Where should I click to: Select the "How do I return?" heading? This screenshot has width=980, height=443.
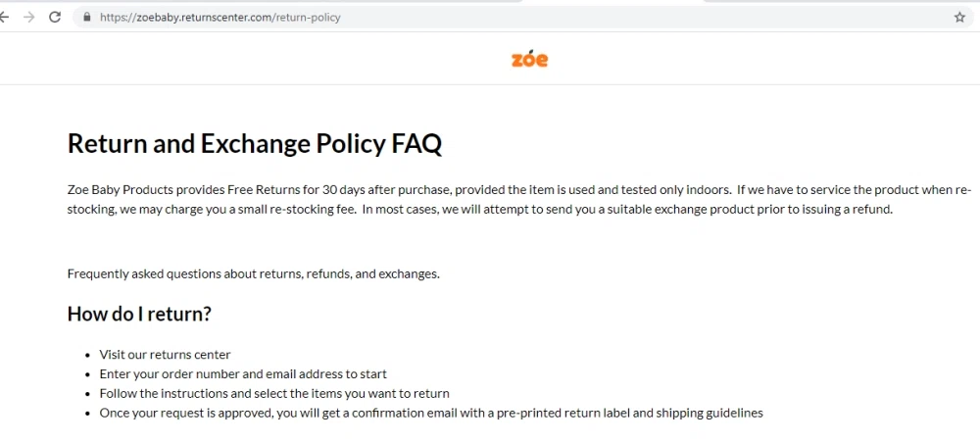click(x=139, y=314)
